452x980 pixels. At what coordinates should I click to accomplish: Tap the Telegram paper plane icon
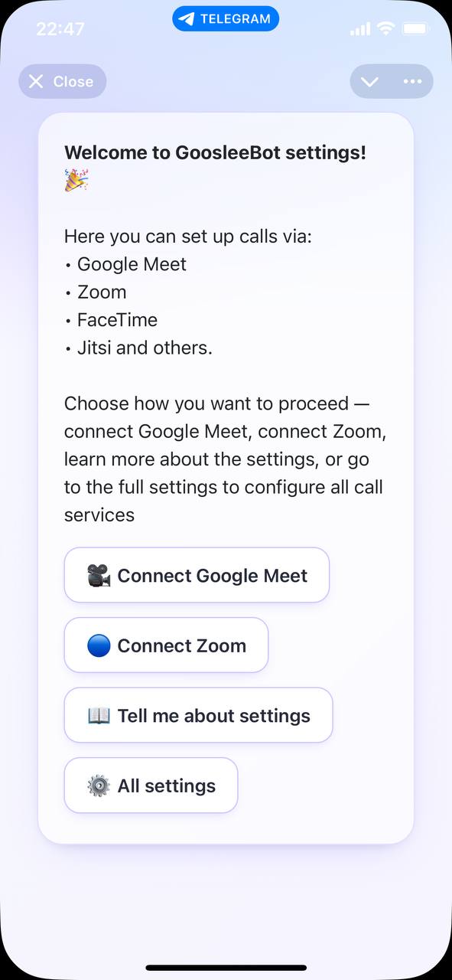186,19
